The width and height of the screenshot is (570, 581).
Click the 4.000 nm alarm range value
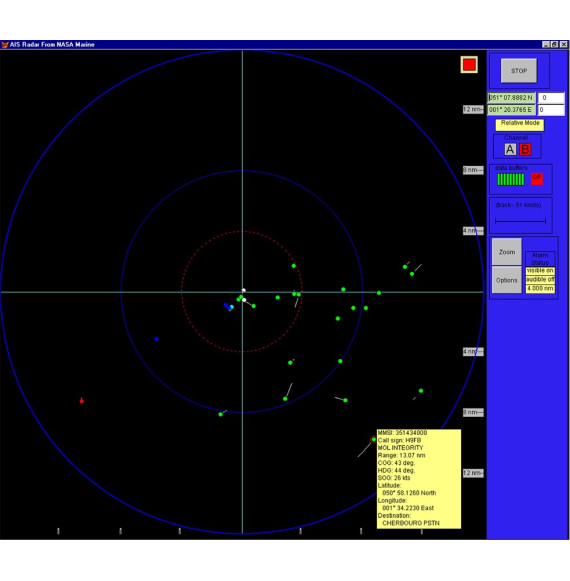tap(540, 288)
